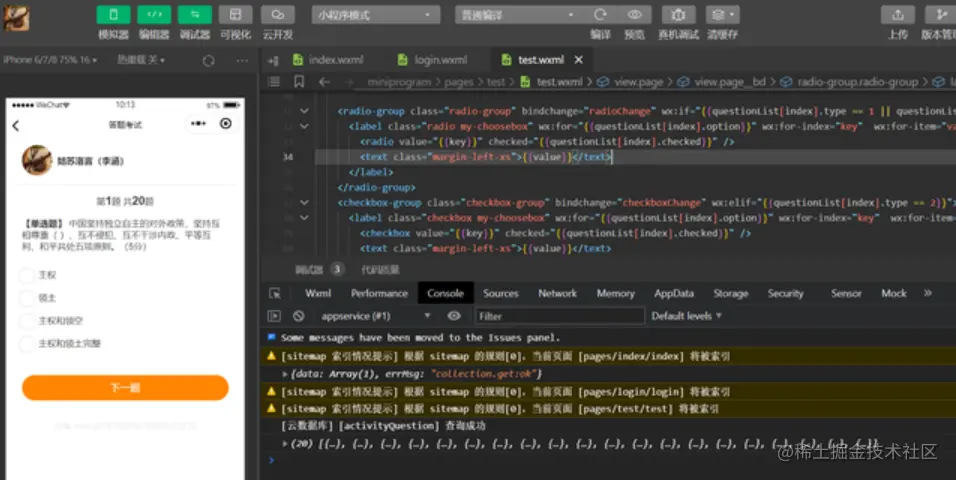Open cloud development (云开发) console
This screenshot has height=480, width=956.
[278, 15]
